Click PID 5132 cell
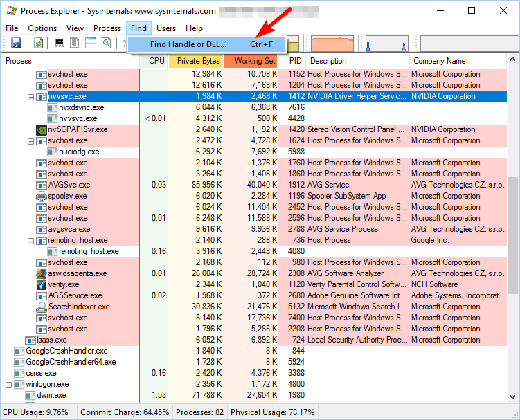 pos(296,307)
